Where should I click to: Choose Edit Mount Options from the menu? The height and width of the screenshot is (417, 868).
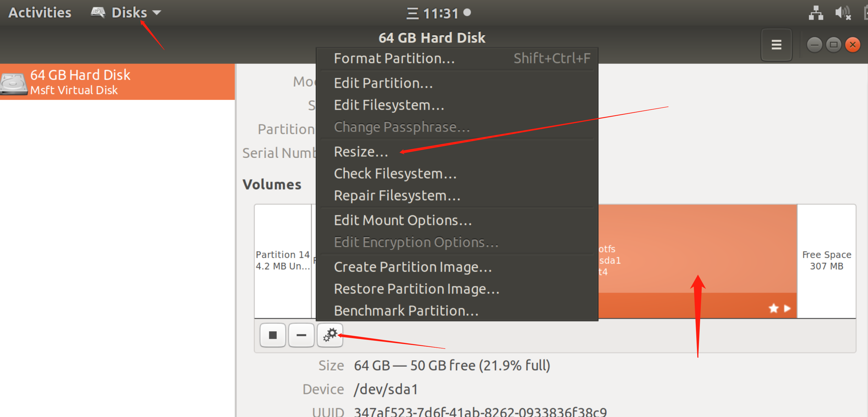click(403, 220)
